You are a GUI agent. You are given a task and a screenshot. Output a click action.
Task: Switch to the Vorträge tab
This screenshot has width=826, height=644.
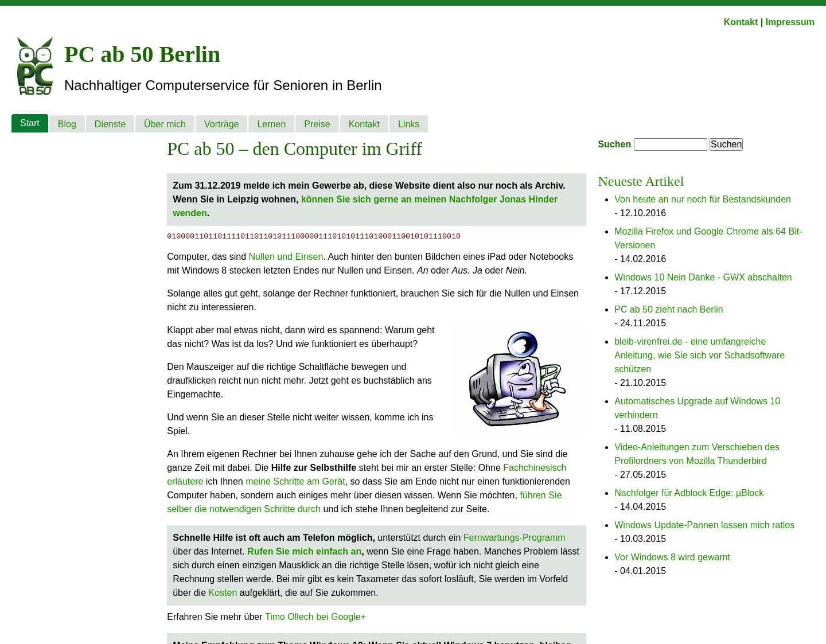click(x=221, y=124)
